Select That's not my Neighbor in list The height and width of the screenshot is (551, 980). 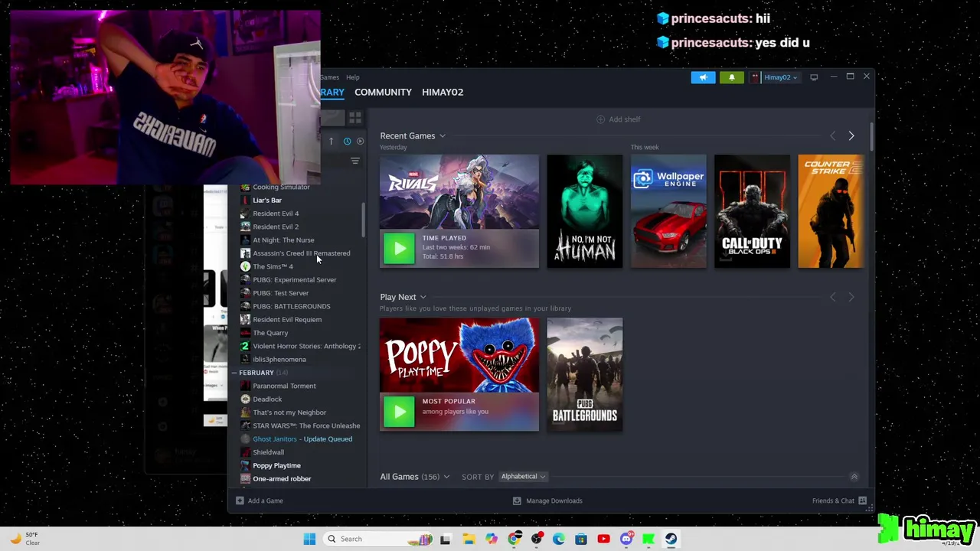click(289, 412)
